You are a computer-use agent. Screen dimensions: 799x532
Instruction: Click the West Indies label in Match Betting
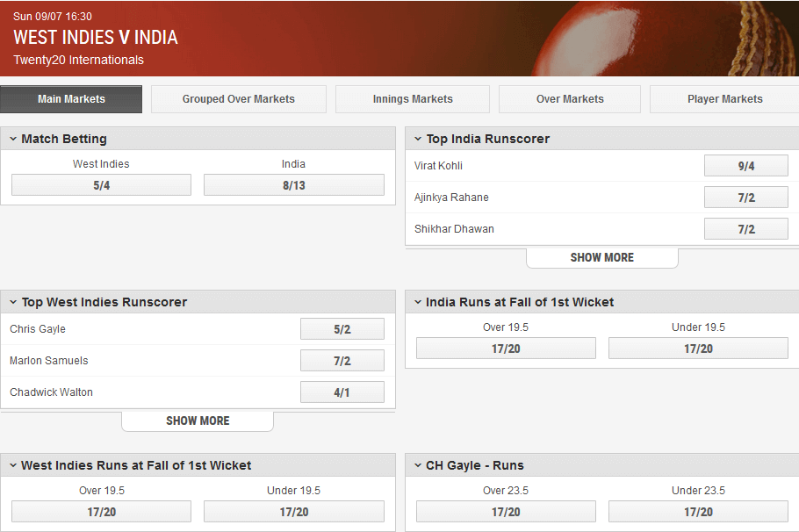click(101, 164)
